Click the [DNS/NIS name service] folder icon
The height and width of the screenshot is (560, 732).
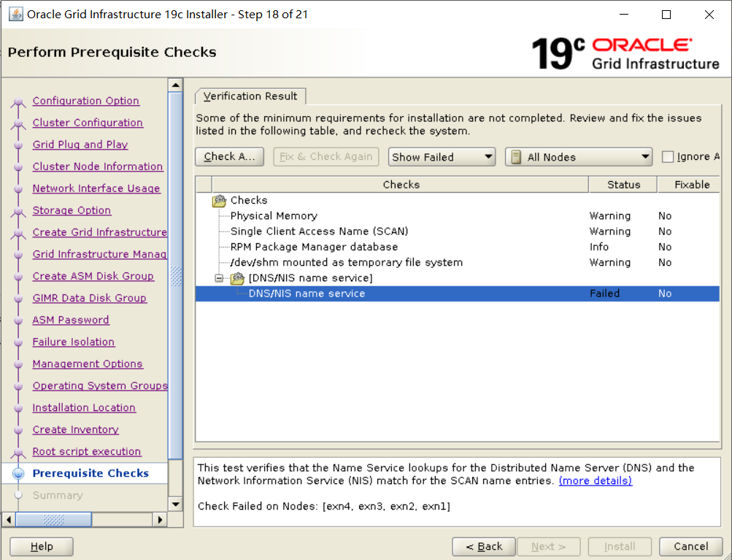pyautogui.click(x=238, y=278)
